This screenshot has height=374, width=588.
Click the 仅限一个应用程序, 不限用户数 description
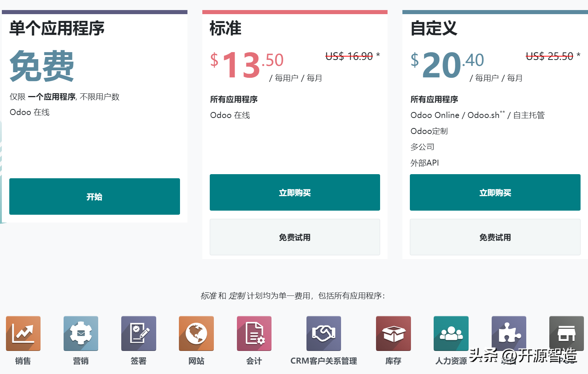65,97
